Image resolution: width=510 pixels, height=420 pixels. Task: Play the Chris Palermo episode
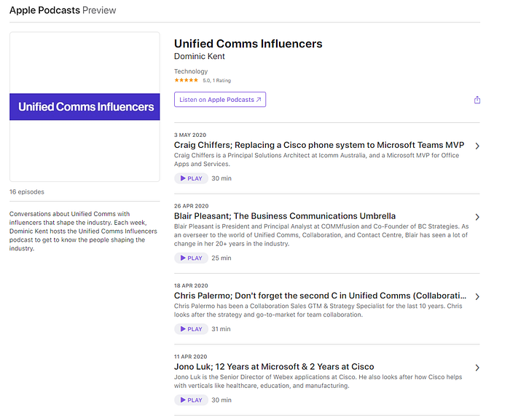pyautogui.click(x=191, y=329)
